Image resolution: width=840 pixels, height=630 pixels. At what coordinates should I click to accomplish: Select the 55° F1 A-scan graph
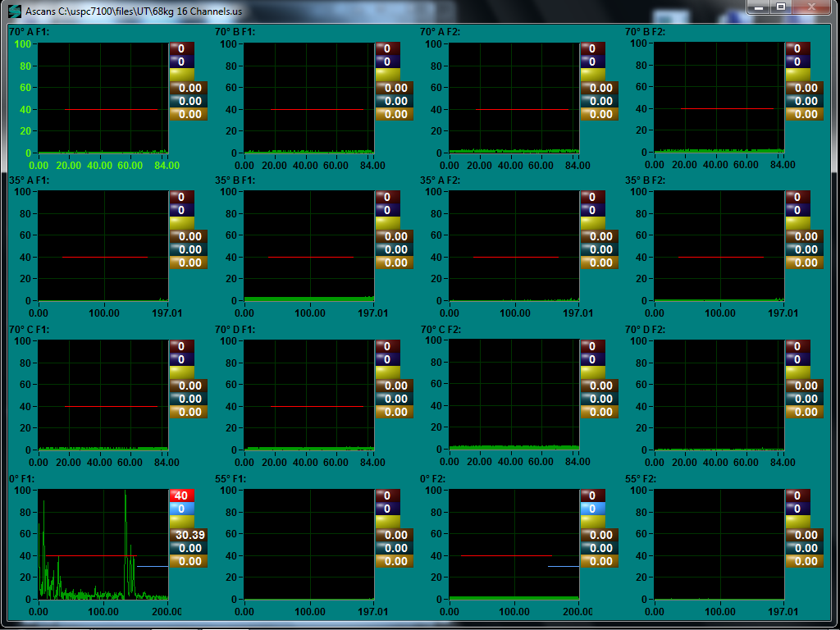point(308,545)
